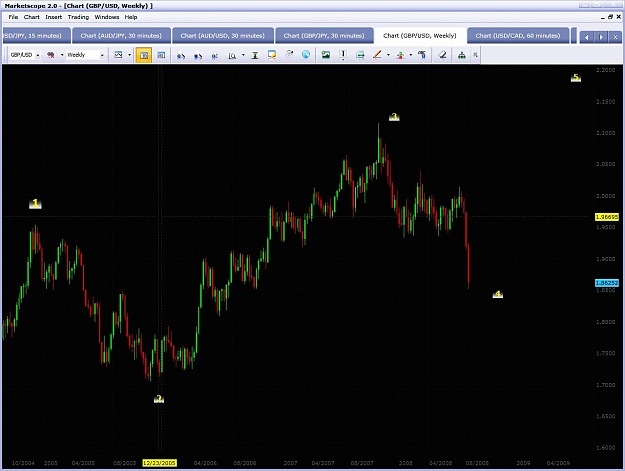The height and width of the screenshot is (471, 625).
Task: Toggle the data table view icon
Action: pos(161,55)
